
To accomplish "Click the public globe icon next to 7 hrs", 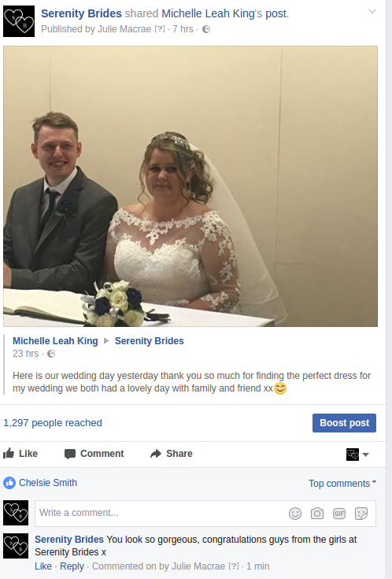I will [206, 29].
